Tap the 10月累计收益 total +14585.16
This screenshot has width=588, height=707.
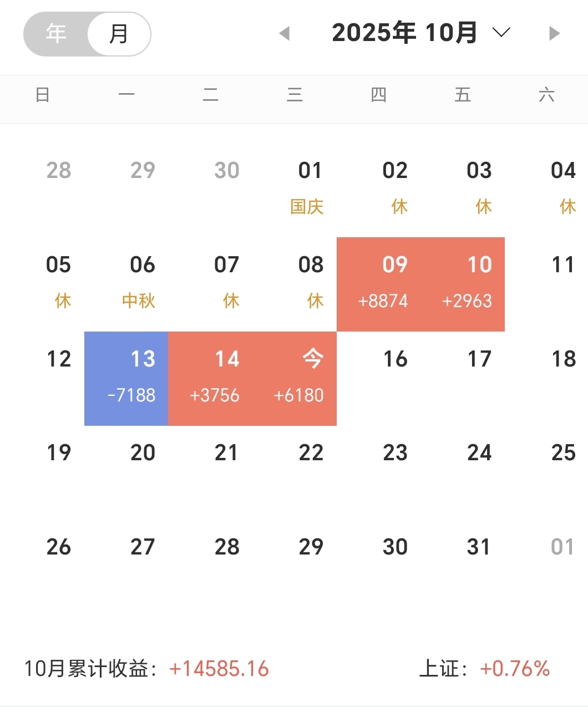(219, 669)
